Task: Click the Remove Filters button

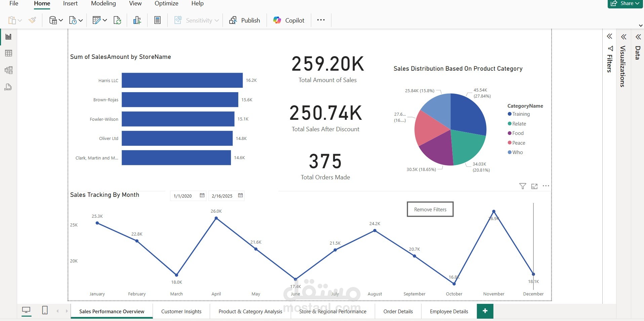Action: tap(430, 209)
